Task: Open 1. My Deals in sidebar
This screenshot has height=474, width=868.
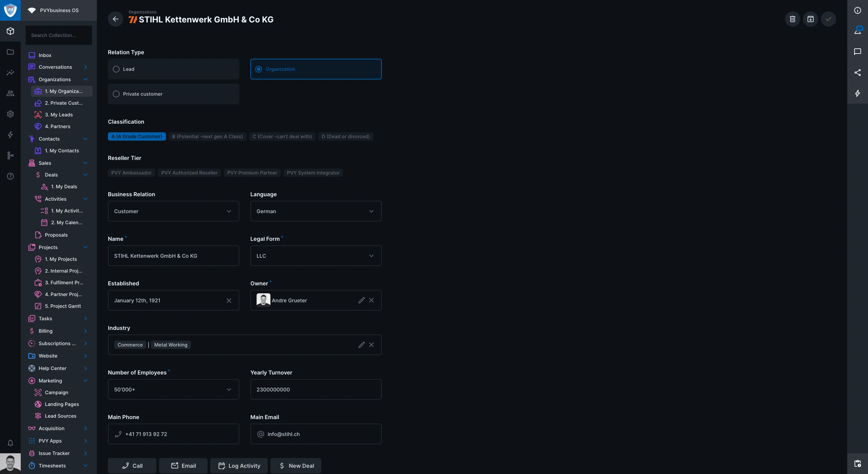Action: (x=64, y=187)
